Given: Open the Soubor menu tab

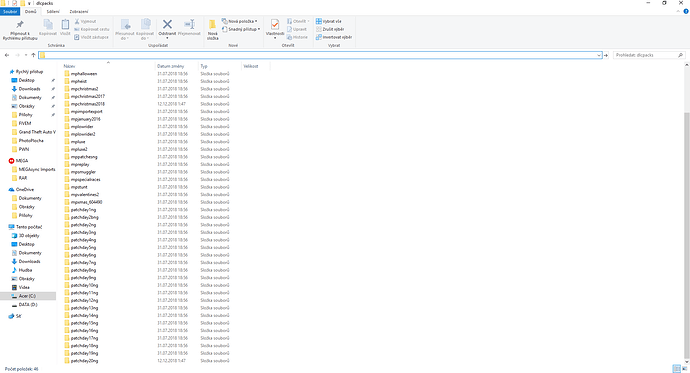Looking at the screenshot, I should (10, 11).
